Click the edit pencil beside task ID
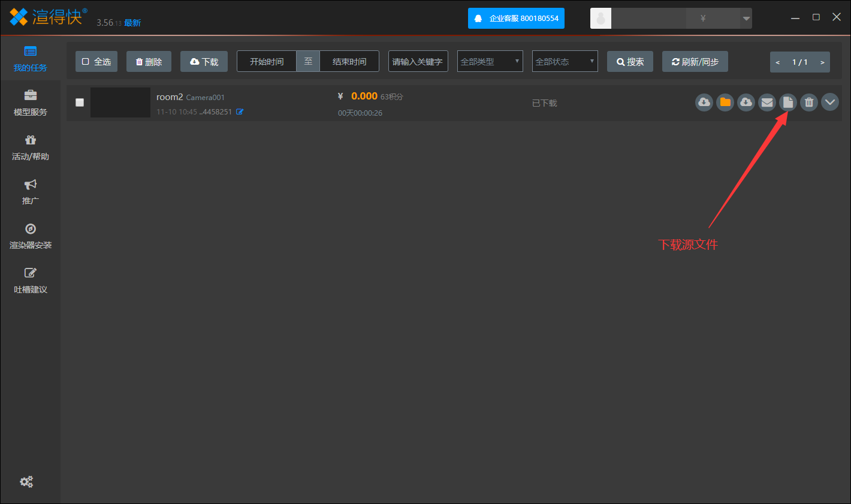The height and width of the screenshot is (504, 851). [x=240, y=112]
